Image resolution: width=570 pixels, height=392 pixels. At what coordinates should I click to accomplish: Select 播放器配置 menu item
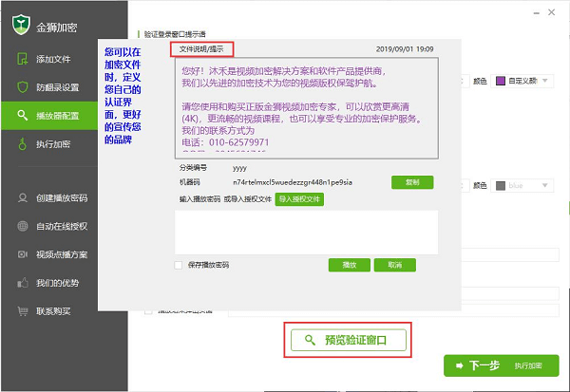(49, 116)
